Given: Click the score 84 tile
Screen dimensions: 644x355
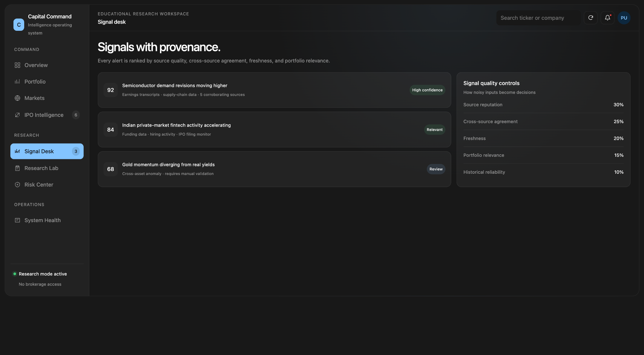Looking at the screenshot, I should click(111, 129).
